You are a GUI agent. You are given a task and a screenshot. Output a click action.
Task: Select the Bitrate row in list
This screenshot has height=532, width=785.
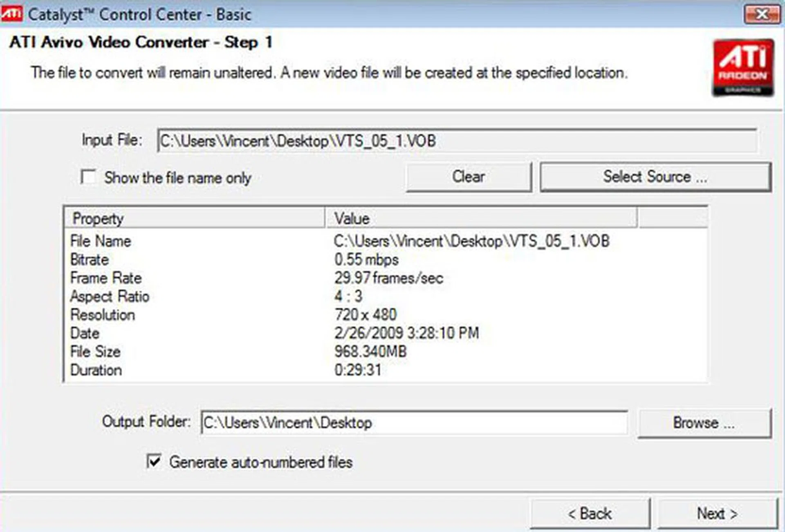(386, 260)
